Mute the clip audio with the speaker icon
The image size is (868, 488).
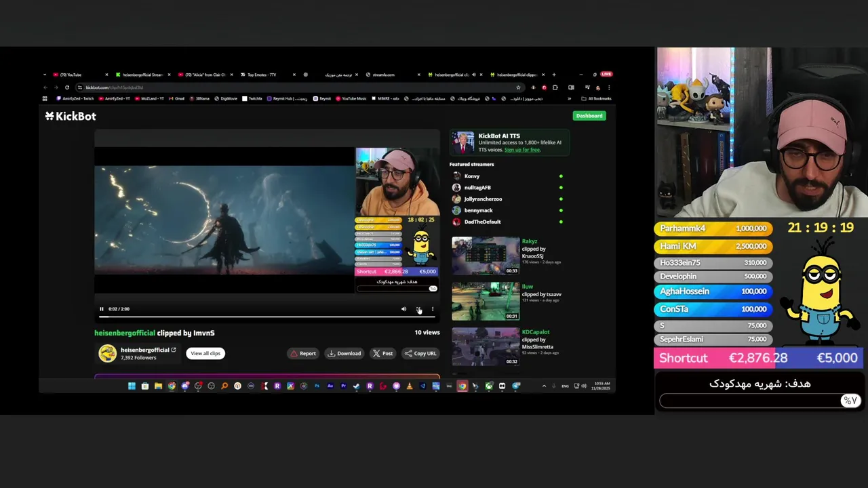(403, 309)
